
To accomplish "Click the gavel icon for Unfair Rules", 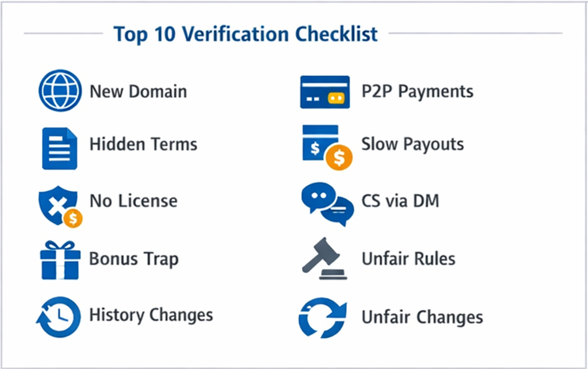I will [x=325, y=259].
